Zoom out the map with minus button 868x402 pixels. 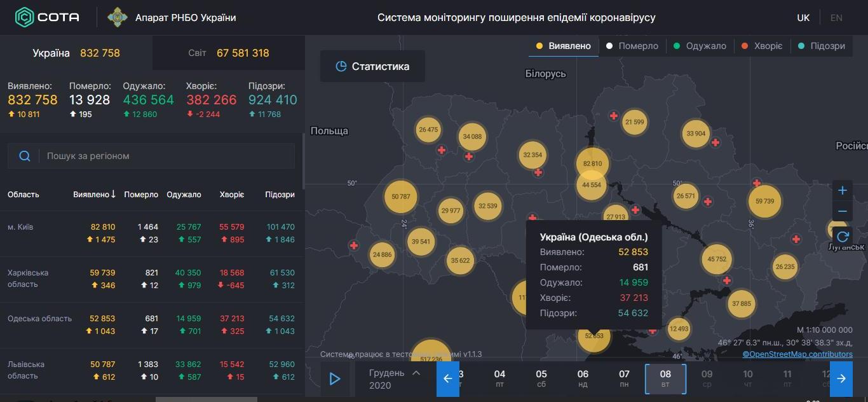click(843, 211)
